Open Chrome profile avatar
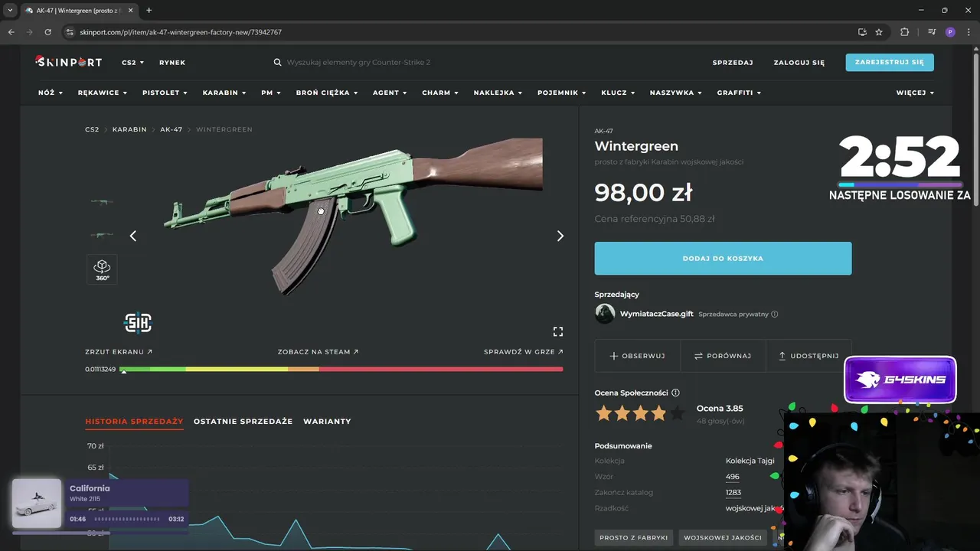Viewport: 980px width, 551px height. (x=950, y=32)
